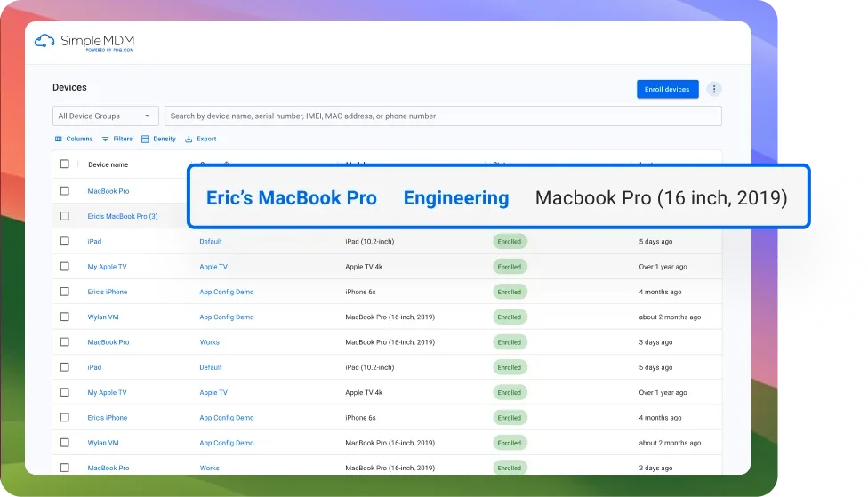This screenshot has width=868, height=497.
Task: Open the lower Wylan VM device link
Action: [103, 443]
